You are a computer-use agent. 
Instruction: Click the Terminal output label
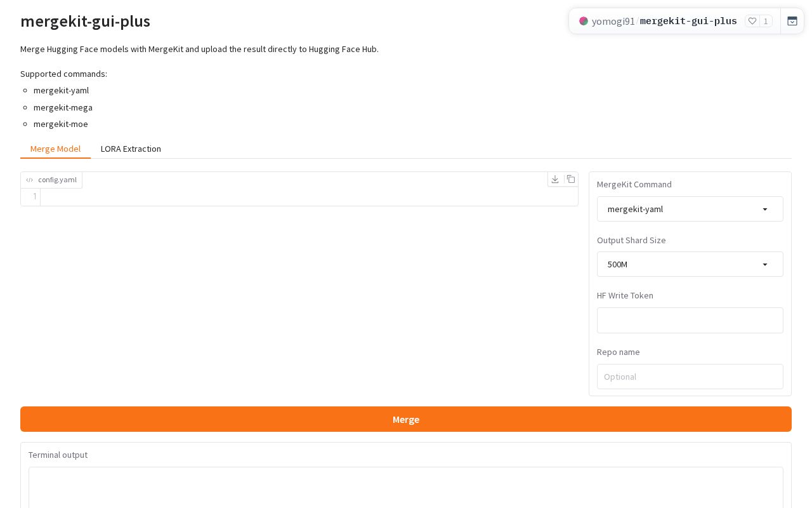(58, 455)
